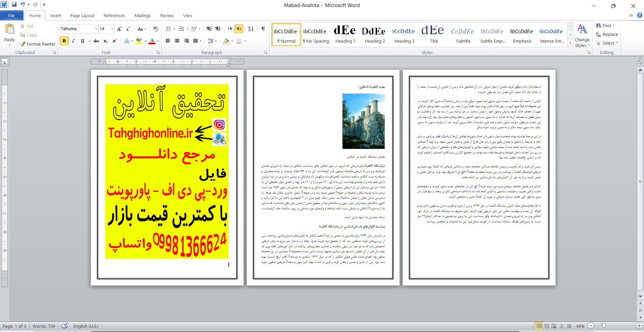Open the font name dropdown for Tahoma
This screenshot has height=332, width=644.
pos(96,29)
